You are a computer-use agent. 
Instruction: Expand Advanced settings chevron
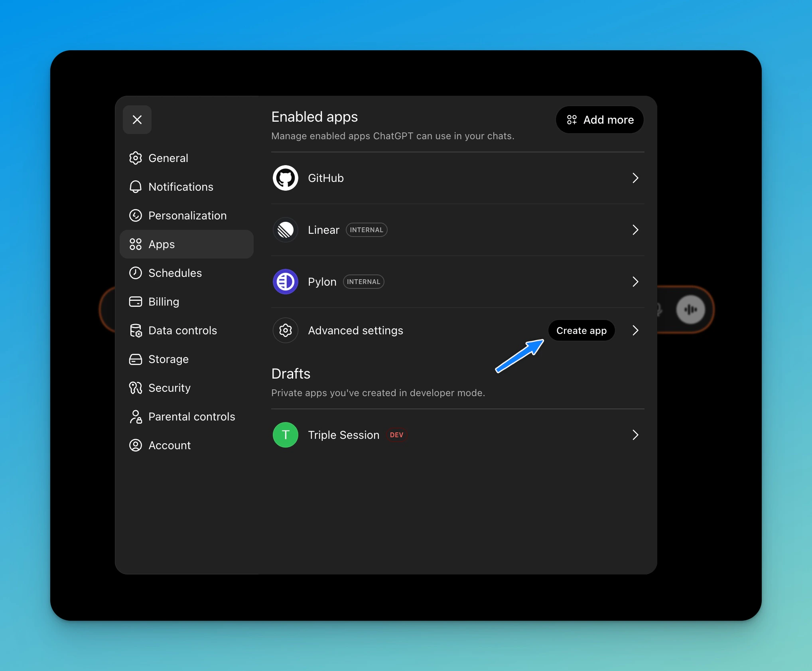[x=635, y=330]
